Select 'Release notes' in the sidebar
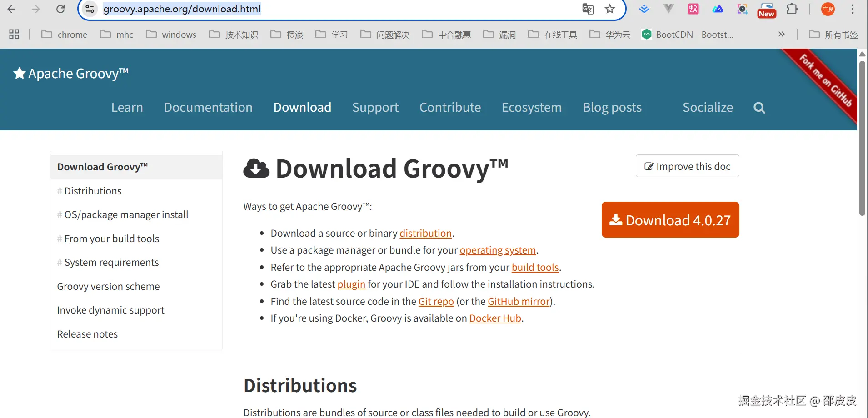Image resolution: width=868 pixels, height=418 pixels. click(87, 334)
